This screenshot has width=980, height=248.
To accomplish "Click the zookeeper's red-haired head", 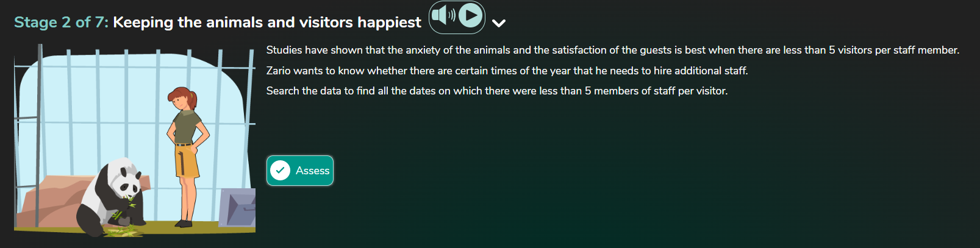I will (x=182, y=97).
